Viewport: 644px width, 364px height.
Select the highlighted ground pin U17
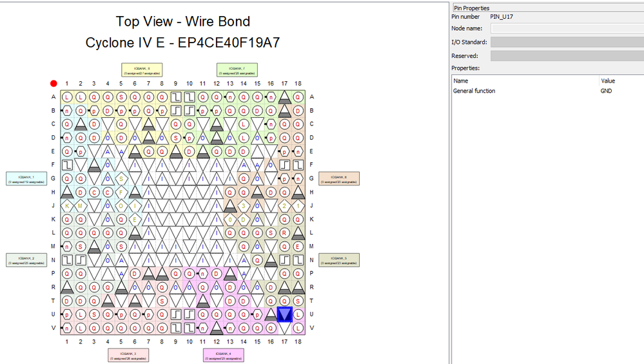point(284,314)
